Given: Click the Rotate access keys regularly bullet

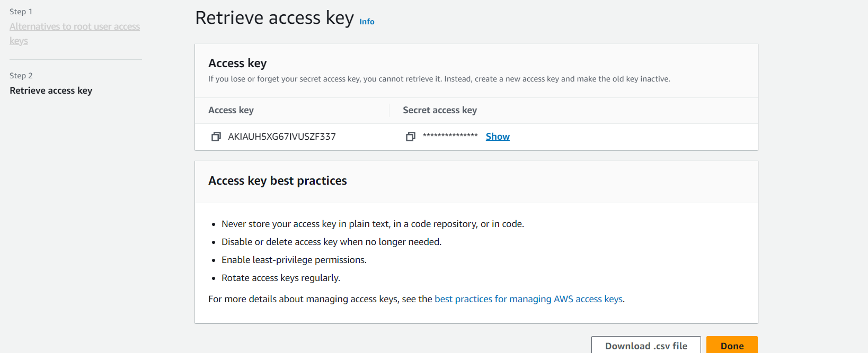Looking at the screenshot, I should tap(281, 278).
